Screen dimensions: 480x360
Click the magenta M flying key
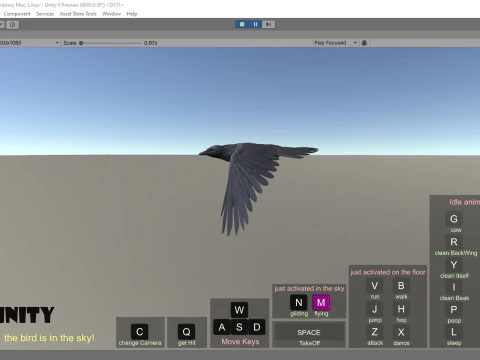pyautogui.click(x=321, y=303)
